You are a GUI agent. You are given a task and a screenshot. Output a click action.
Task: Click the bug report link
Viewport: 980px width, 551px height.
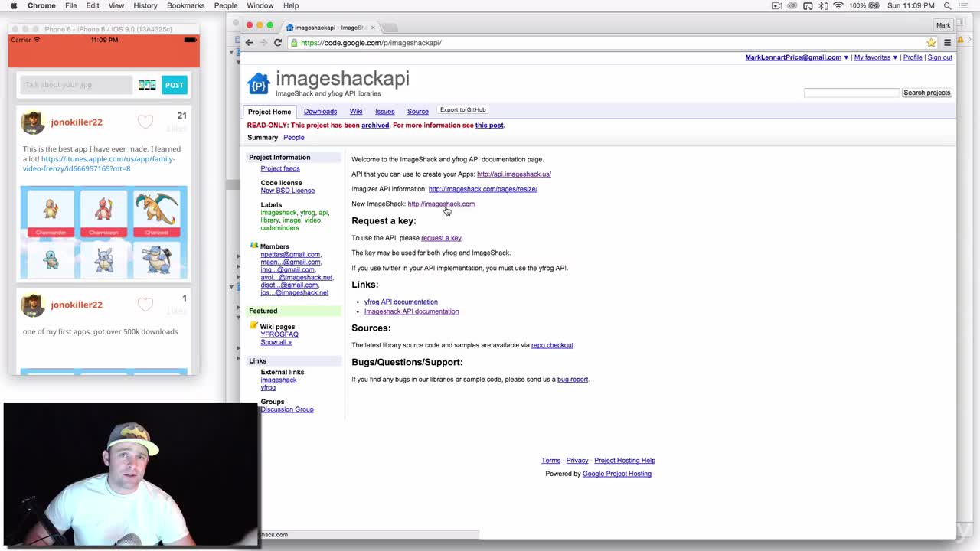[573, 380]
